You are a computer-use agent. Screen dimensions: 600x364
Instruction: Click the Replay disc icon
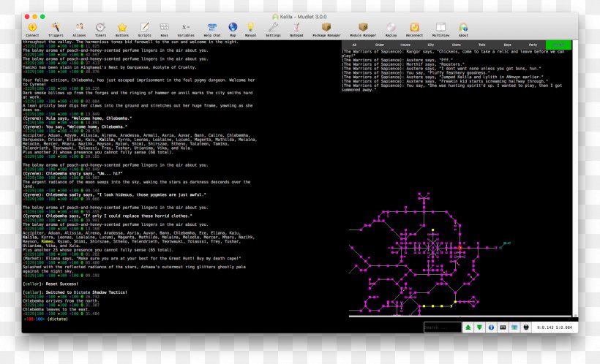tap(391, 29)
